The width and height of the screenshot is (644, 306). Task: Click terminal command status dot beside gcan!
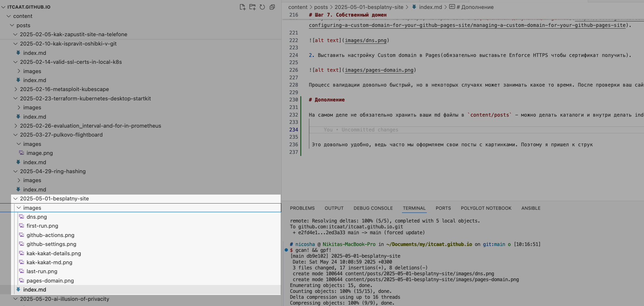(x=286, y=250)
